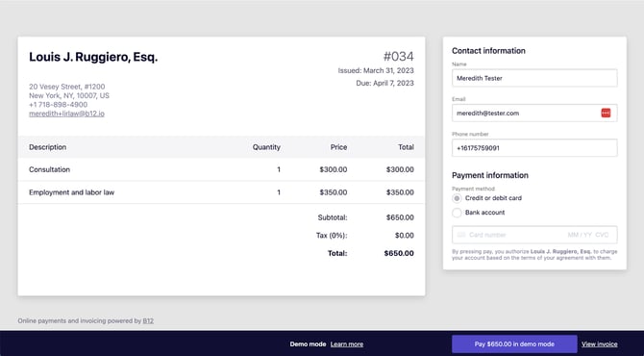Select Bank account payment method
644x356 pixels.
point(457,213)
